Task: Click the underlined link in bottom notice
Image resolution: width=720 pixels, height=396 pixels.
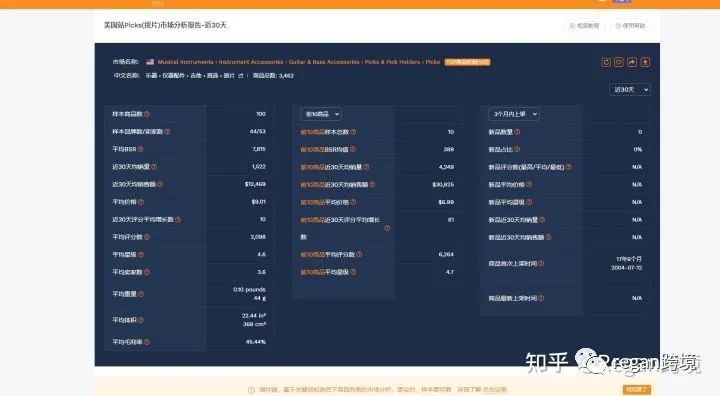Action: tap(494, 390)
